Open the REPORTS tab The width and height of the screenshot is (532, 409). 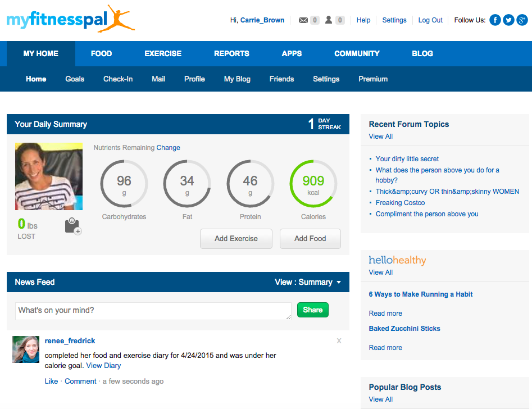pyautogui.click(x=231, y=53)
